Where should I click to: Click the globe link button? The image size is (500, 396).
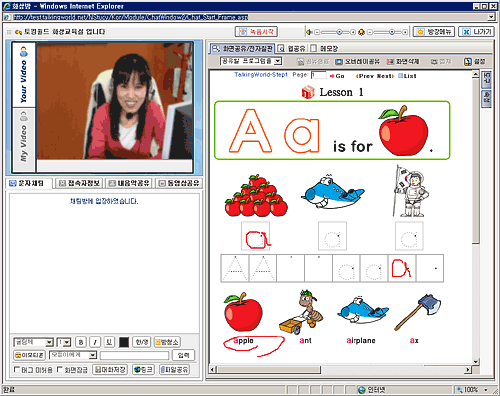(x=143, y=370)
